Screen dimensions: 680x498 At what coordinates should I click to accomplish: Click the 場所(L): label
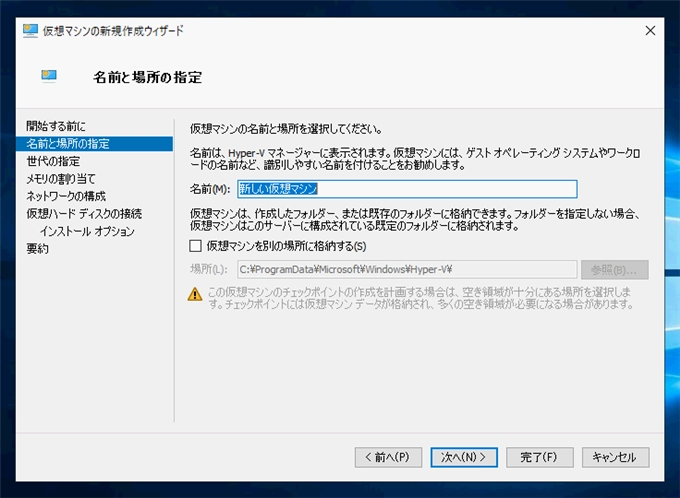pos(209,269)
